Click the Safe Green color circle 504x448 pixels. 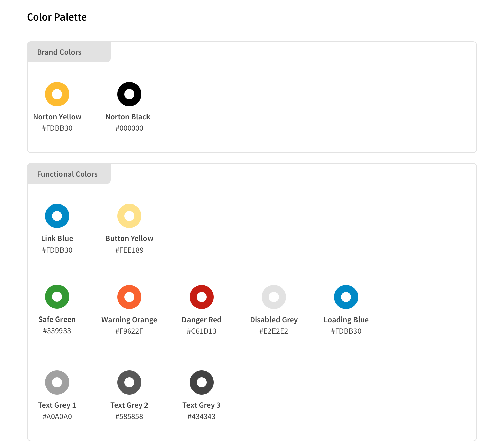57,297
